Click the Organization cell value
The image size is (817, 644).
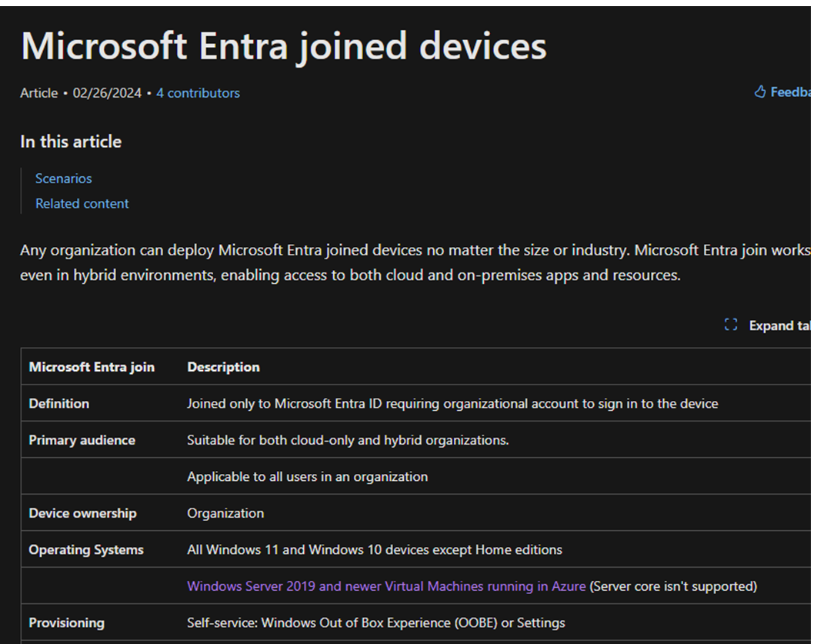click(x=225, y=513)
